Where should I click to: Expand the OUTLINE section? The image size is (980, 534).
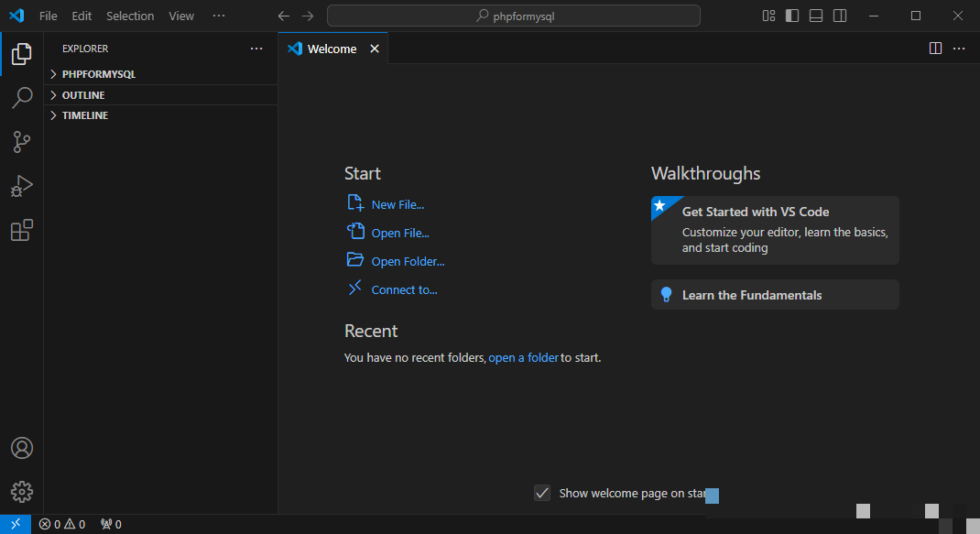[160, 95]
